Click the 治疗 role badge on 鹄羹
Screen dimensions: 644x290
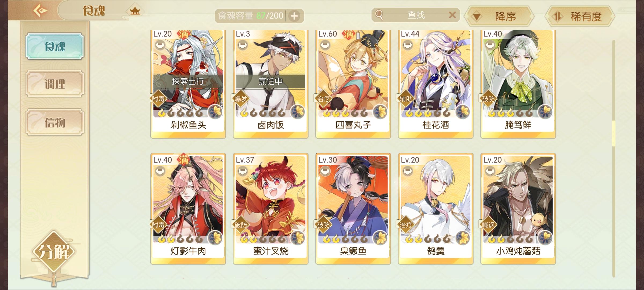tap(405, 225)
